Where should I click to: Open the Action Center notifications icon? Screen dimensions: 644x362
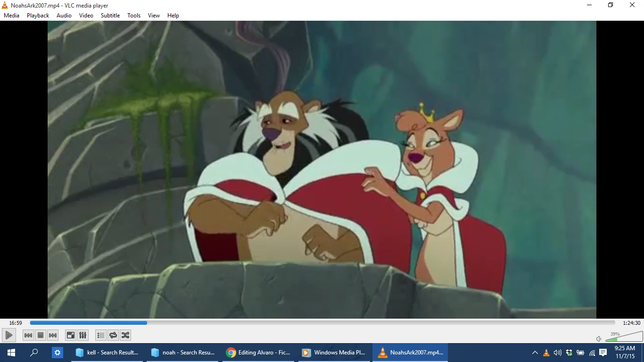click(603, 353)
